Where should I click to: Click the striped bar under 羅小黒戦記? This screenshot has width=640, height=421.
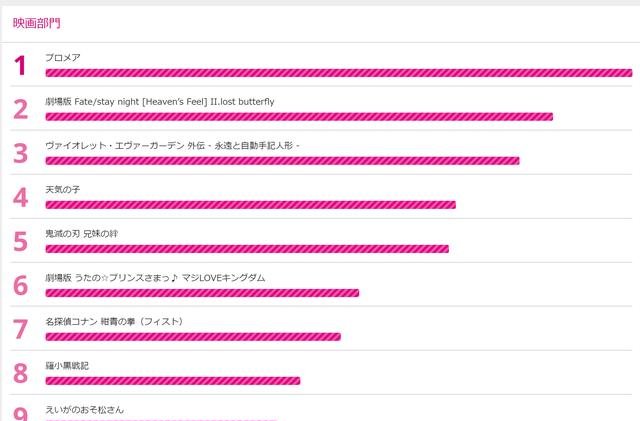(x=173, y=381)
